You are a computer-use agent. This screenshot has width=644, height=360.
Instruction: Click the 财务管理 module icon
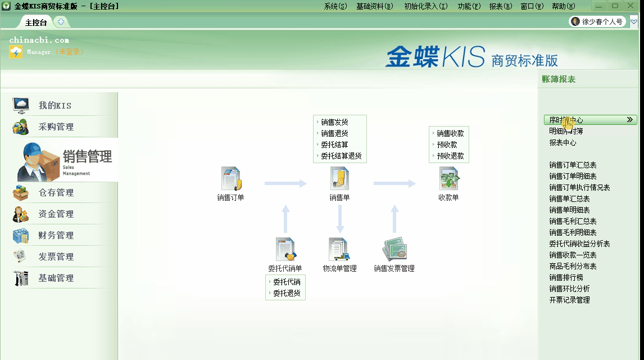point(21,235)
